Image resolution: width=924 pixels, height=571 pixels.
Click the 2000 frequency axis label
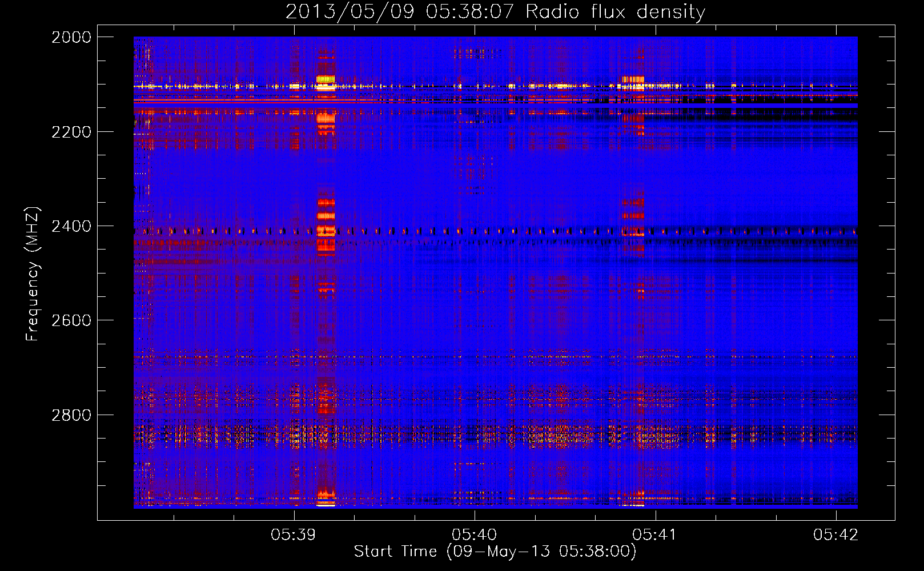click(x=71, y=37)
